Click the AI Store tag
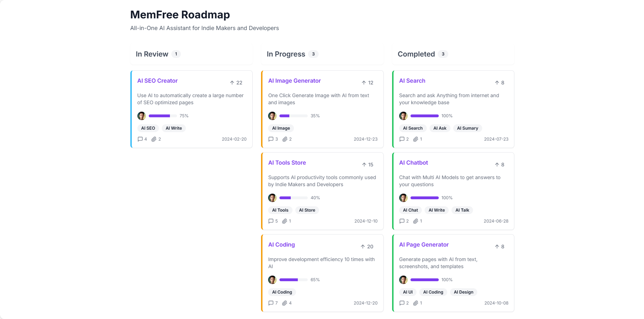Viewport: 644px width, 319px height. (x=307, y=210)
